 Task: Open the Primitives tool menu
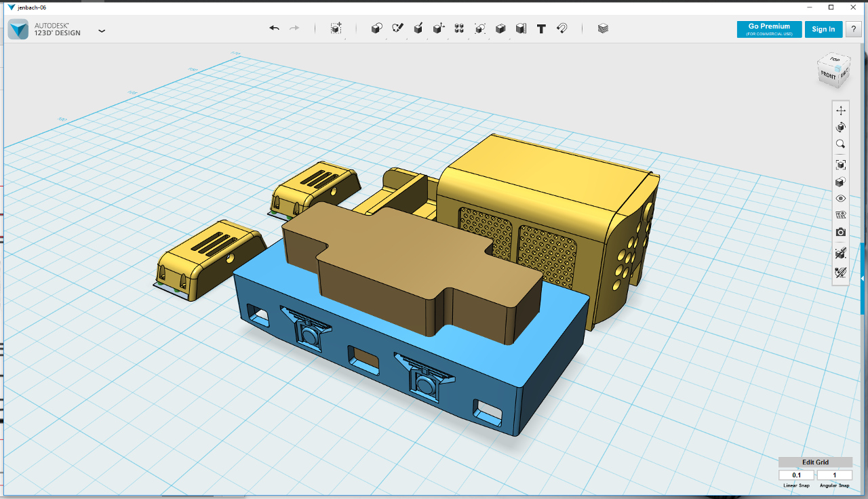pyautogui.click(x=377, y=28)
